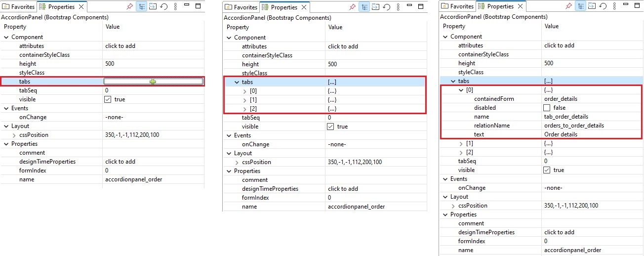Screen dimensions: 644x256
Task: Maximize the left panel's view
Action: click(198, 6)
